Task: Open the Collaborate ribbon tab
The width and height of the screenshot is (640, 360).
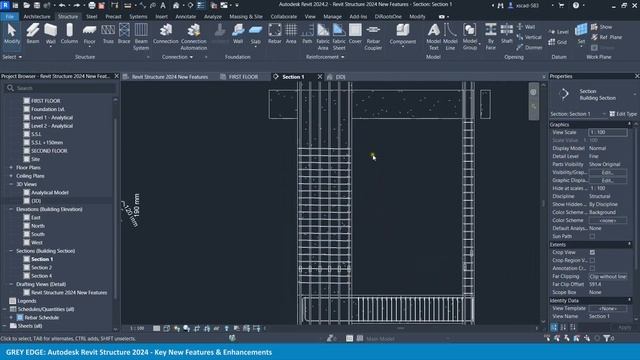Action: [x=284, y=17]
